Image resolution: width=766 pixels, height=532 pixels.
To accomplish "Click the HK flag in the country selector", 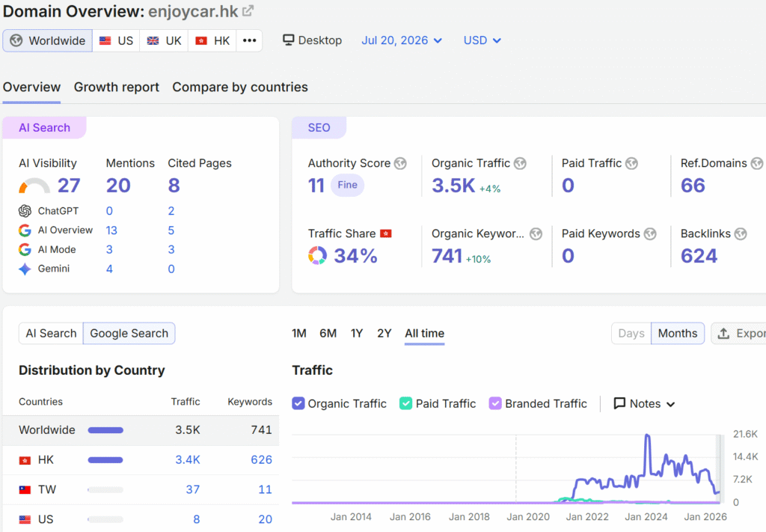I will pos(201,40).
